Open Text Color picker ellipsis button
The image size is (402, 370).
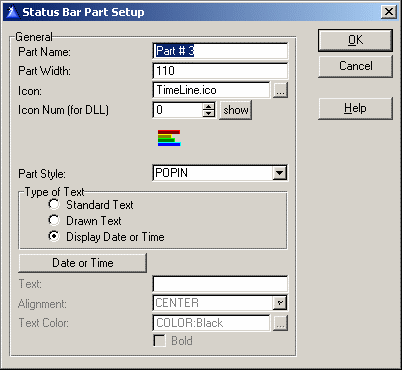280,323
